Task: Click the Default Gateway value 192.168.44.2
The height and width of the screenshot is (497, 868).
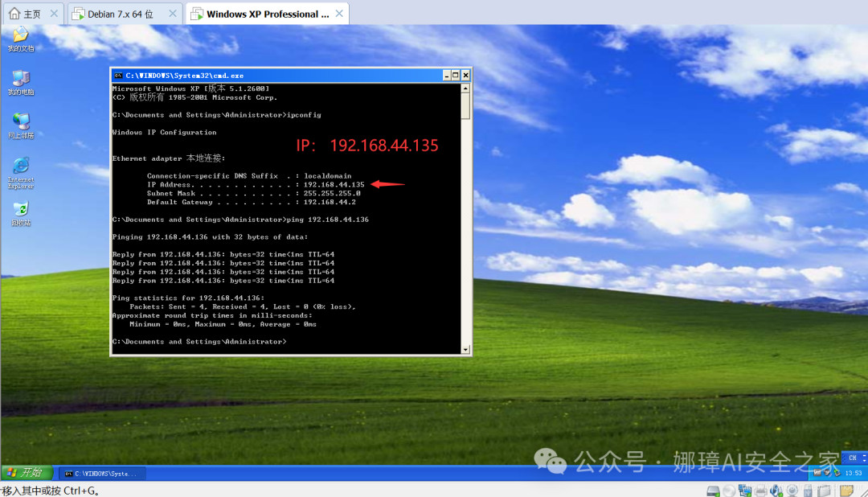Action: 330,202
